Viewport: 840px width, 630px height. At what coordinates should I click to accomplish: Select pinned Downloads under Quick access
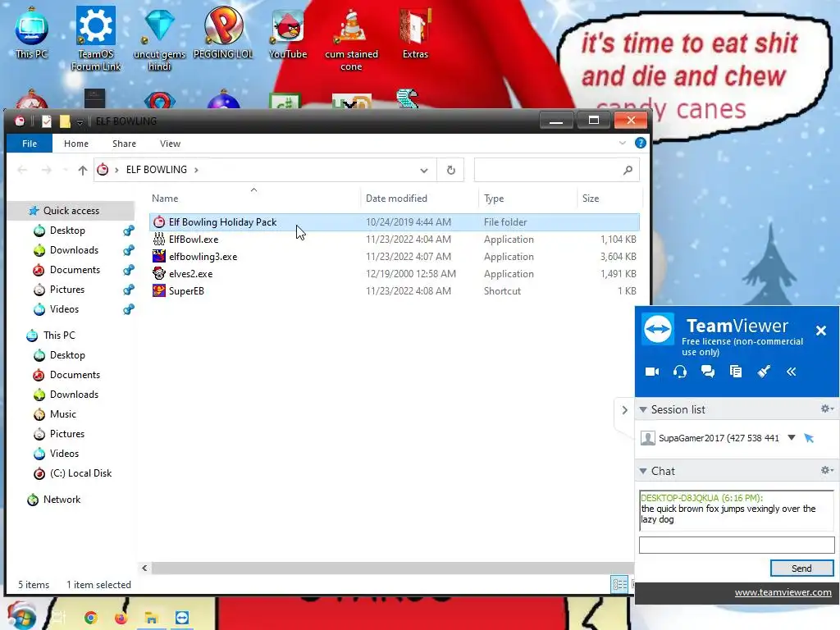(74, 250)
